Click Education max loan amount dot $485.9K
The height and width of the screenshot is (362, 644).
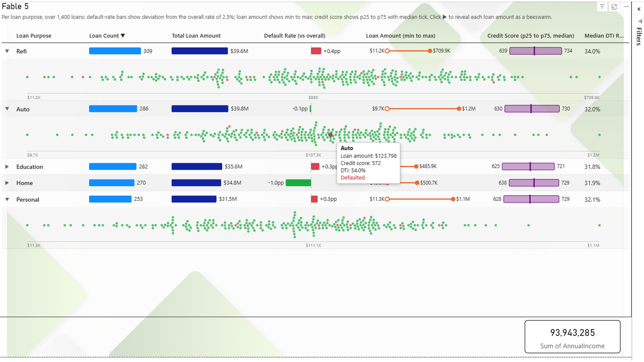(416, 166)
